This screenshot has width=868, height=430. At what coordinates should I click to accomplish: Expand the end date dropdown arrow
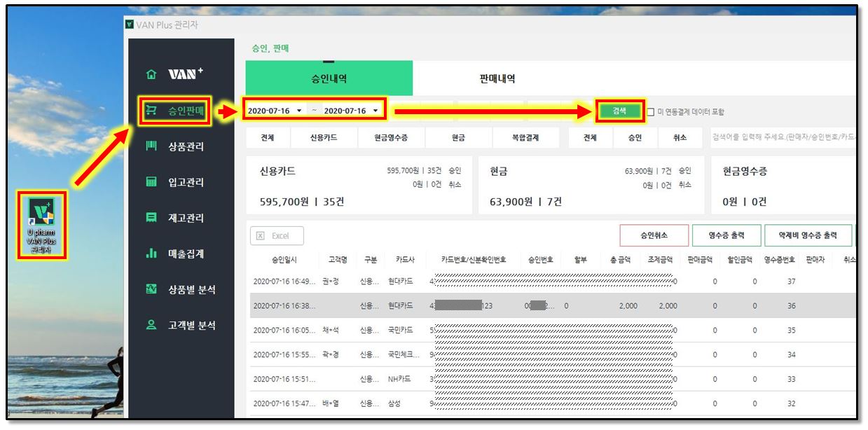pyautogui.click(x=376, y=111)
